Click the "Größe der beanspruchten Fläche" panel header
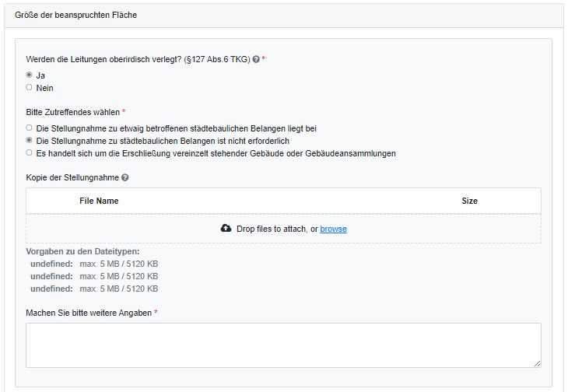Viewport: 568px width, 392px height. (76, 15)
